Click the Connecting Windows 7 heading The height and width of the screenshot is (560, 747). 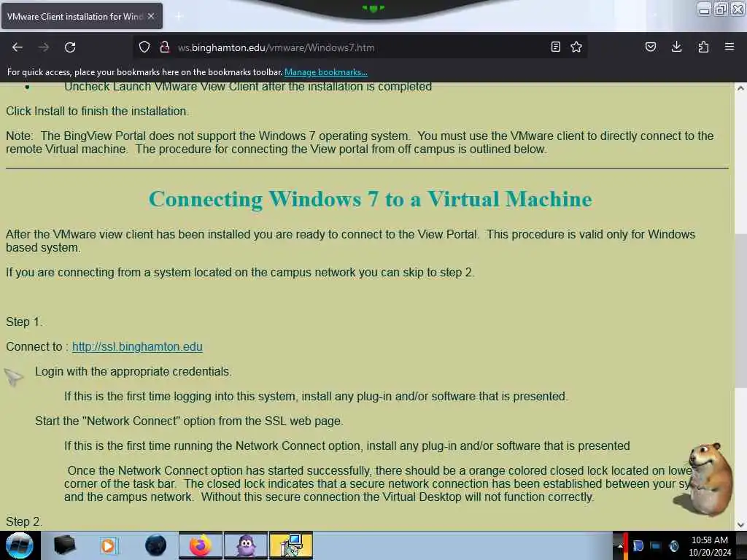pyautogui.click(x=370, y=199)
